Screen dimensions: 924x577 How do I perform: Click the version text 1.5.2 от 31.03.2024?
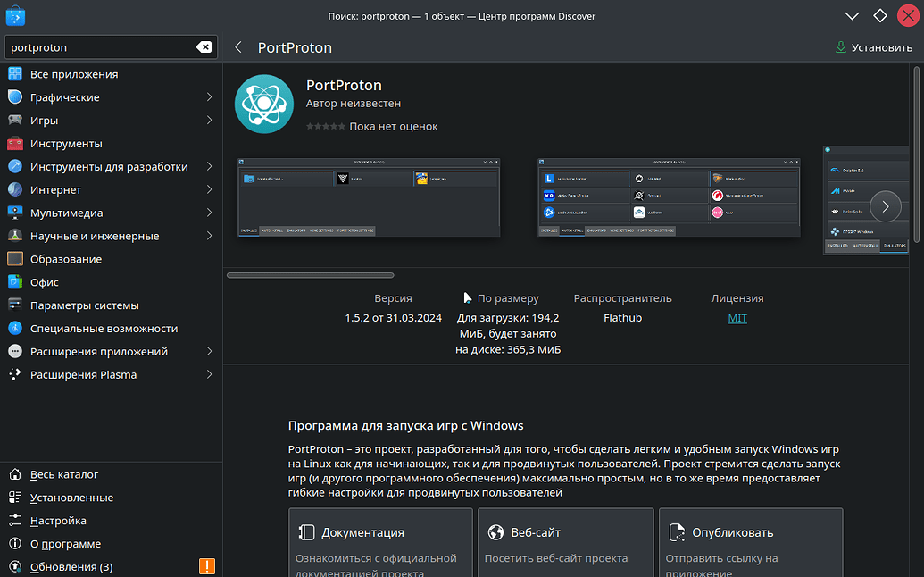coord(393,318)
